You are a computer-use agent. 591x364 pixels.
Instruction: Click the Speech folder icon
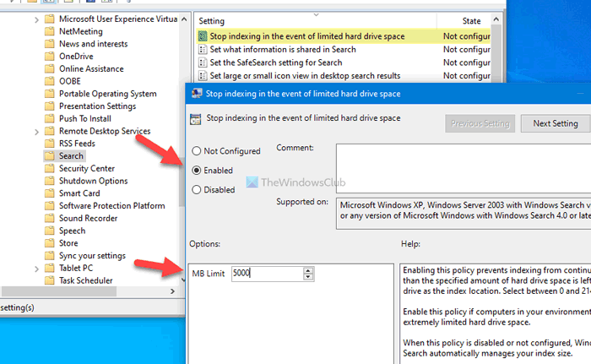49,231
